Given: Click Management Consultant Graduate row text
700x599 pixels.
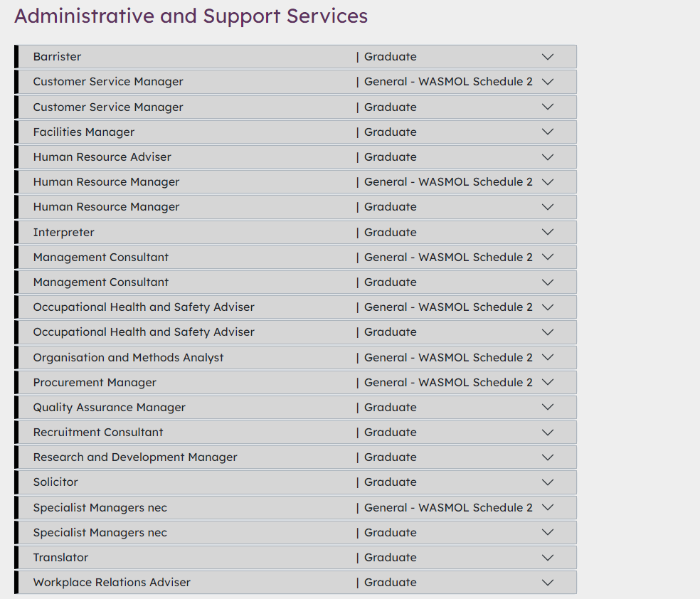Looking at the screenshot, I should (x=101, y=282).
